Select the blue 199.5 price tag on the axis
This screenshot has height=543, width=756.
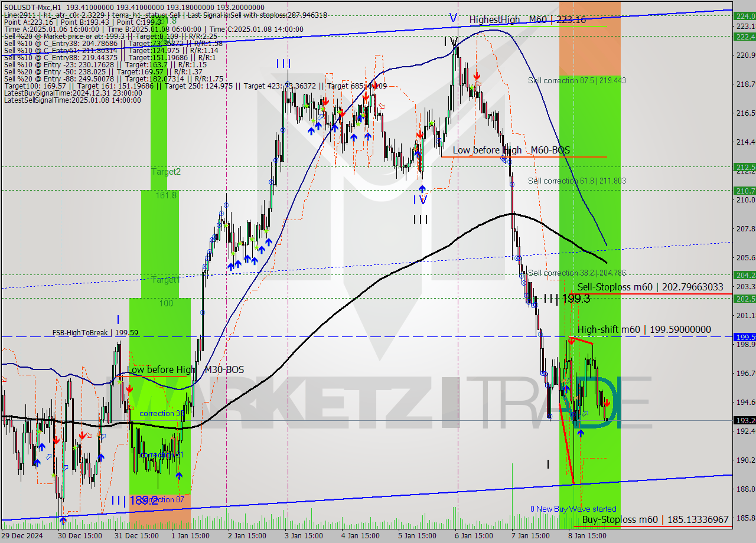[x=744, y=337]
